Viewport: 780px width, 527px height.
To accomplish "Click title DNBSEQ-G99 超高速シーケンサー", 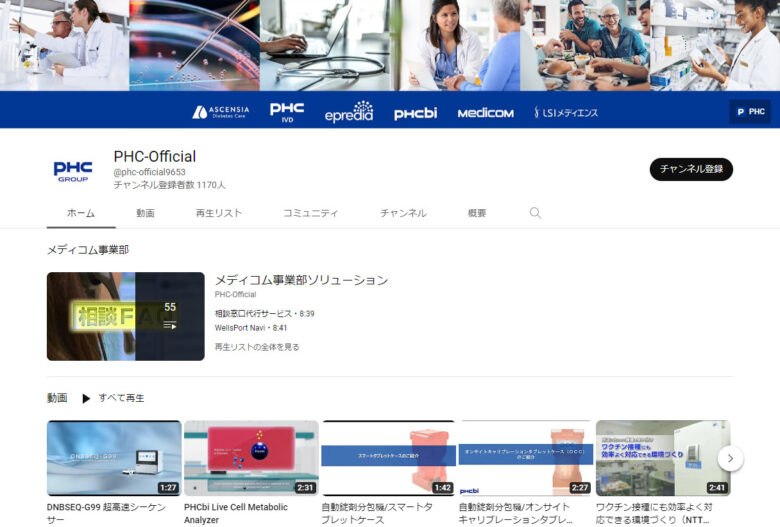I will (106, 513).
